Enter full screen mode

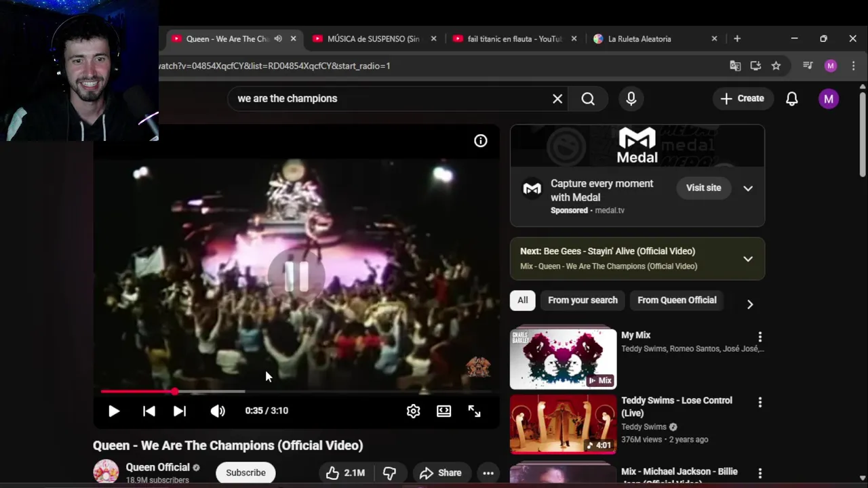(474, 411)
